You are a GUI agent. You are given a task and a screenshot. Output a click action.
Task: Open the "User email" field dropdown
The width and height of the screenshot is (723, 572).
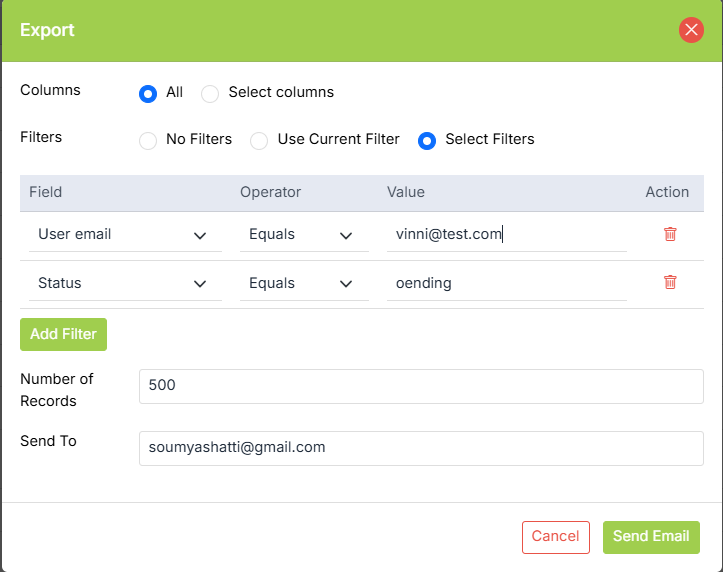121,235
